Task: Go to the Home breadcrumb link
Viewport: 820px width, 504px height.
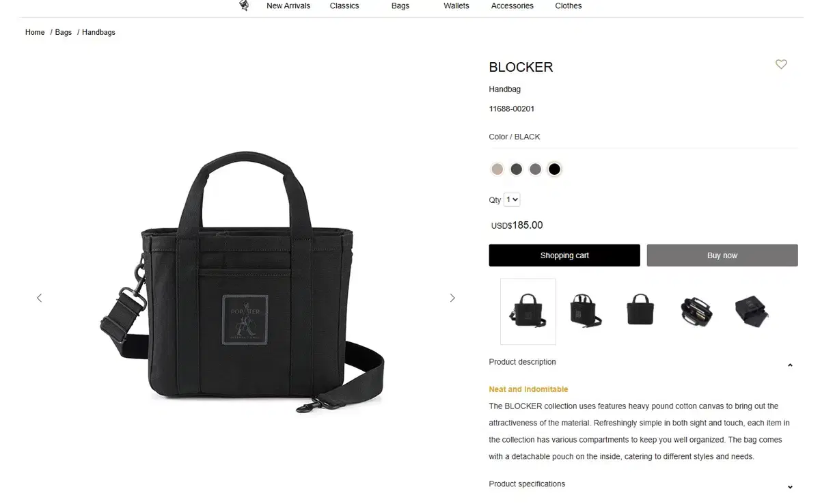Action: pos(35,32)
